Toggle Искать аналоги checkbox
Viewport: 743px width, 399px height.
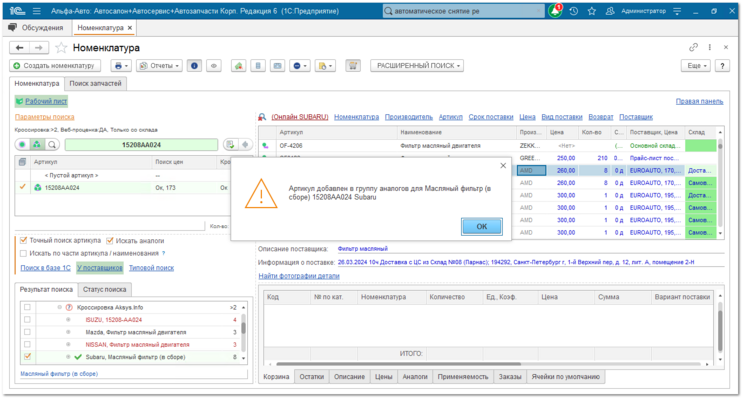[x=109, y=241]
